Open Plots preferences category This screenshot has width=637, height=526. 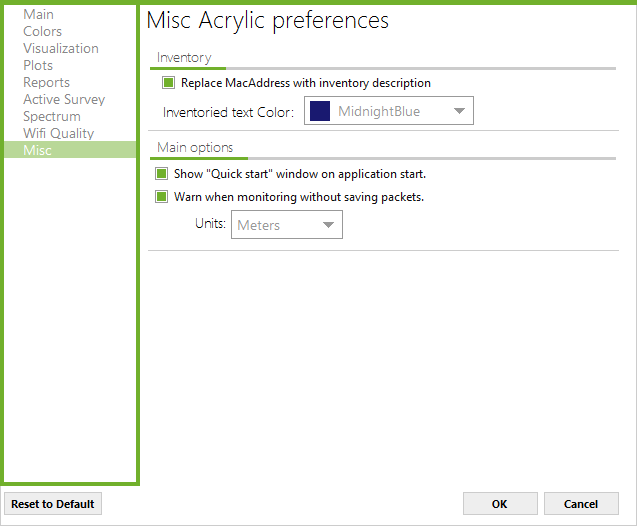39,66
